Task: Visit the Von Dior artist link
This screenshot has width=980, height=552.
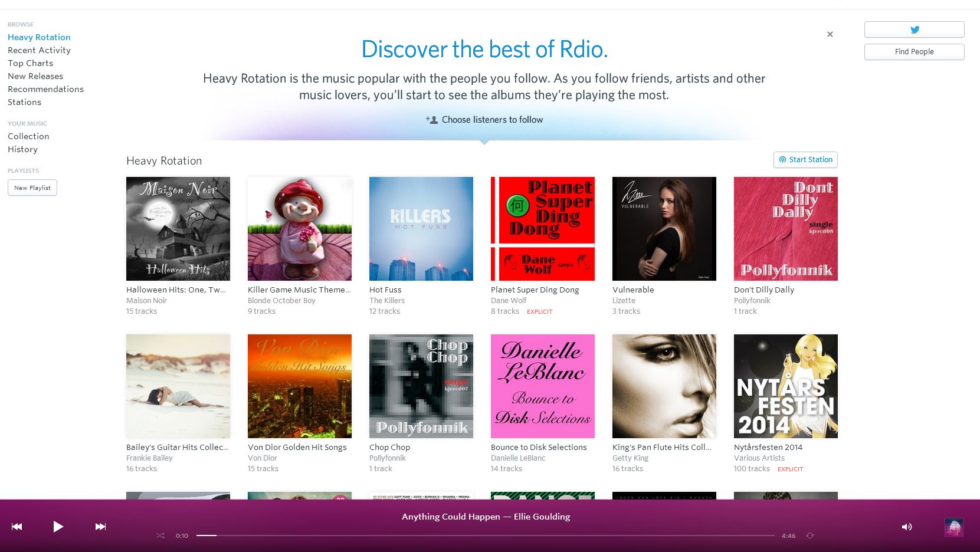Action: click(263, 458)
